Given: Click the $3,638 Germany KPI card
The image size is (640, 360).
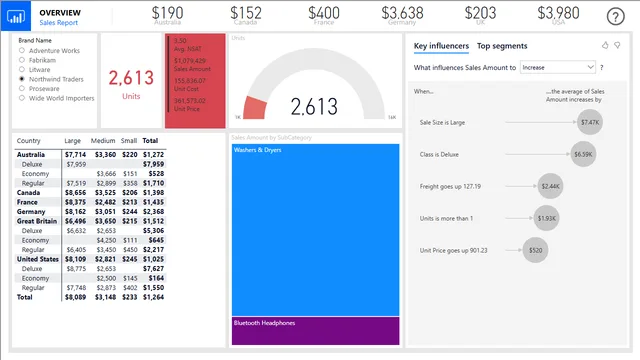Looking at the screenshot, I should coord(402,16).
